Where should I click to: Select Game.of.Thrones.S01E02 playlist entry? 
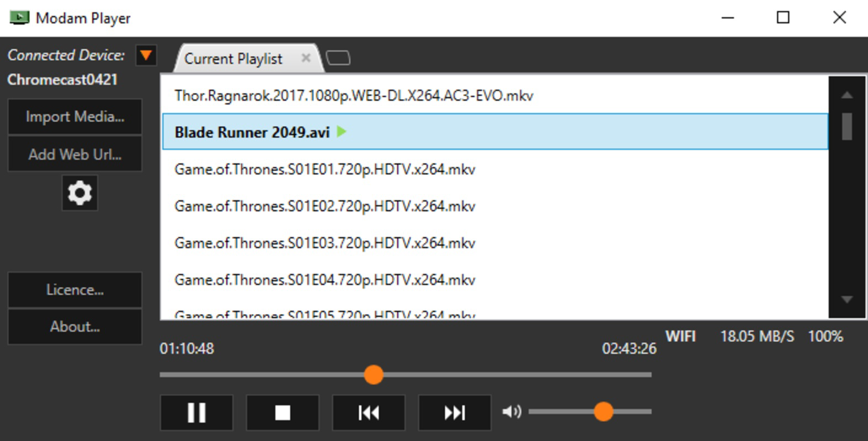pyautogui.click(x=495, y=206)
